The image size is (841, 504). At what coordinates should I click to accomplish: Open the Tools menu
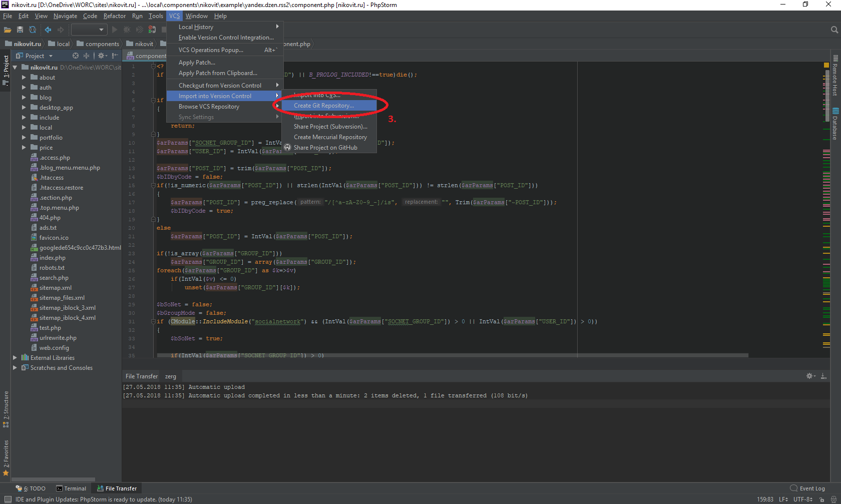click(x=156, y=16)
